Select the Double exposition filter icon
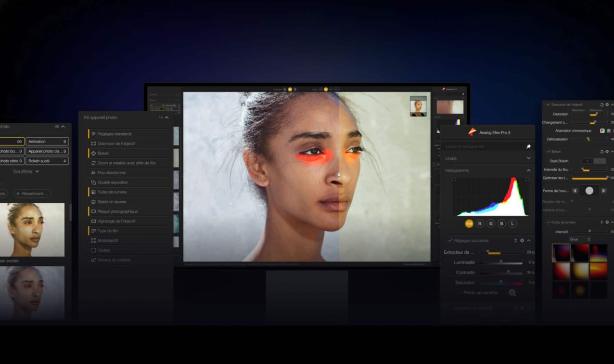Screen dimensions: 614x364 [x=93, y=183]
